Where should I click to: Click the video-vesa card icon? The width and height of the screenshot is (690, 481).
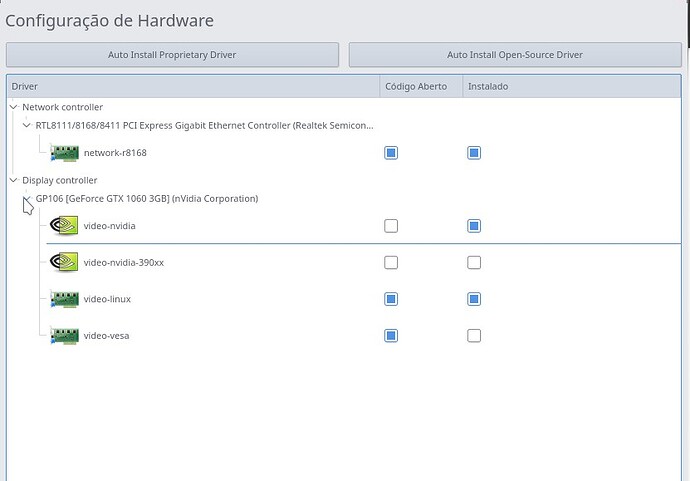point(65,335)
